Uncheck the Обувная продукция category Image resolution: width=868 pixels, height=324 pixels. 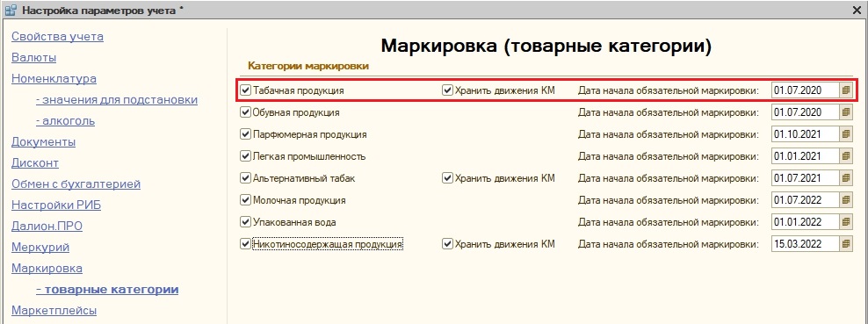(246, 112)
